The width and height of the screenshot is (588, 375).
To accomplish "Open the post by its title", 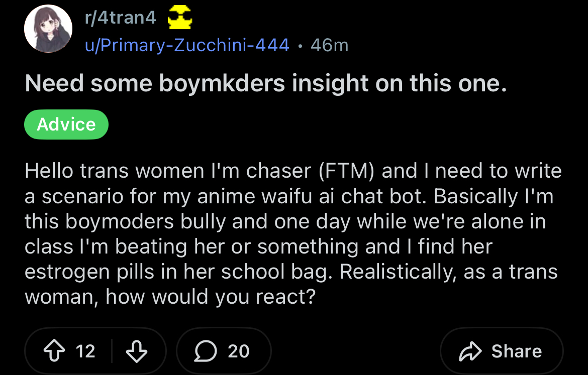I will [265, 83].
